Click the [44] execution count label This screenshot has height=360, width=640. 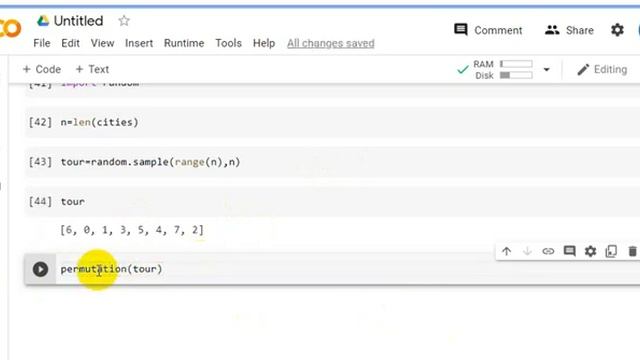[x=40, y=202]
